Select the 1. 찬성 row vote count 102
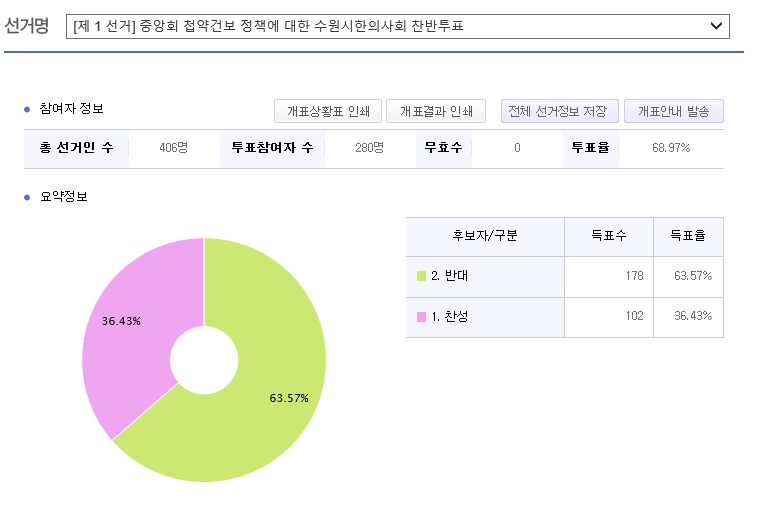This screenshot has width=764, height=505. point(634,317)
